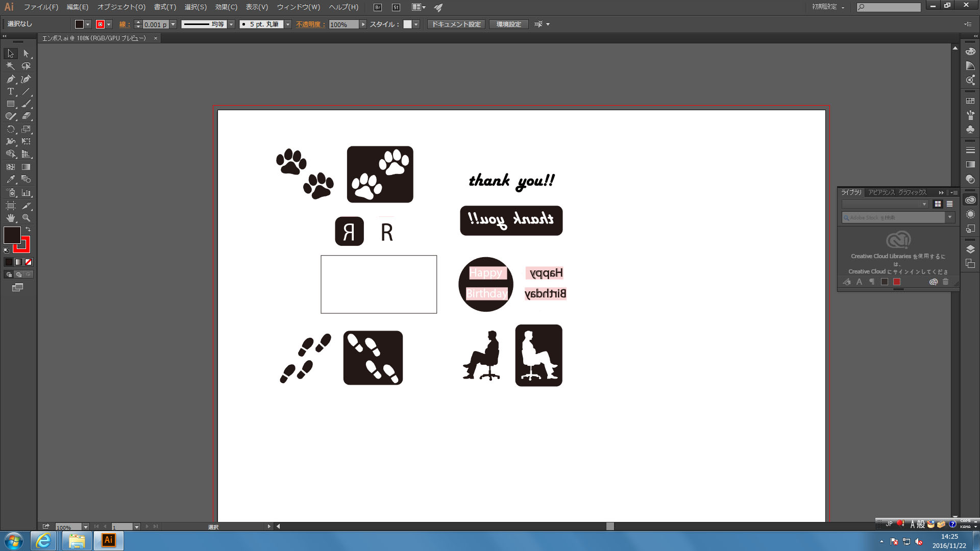980x551 pixels.
Task: Open the brush definition dropdown
Action: click(288, 24)
